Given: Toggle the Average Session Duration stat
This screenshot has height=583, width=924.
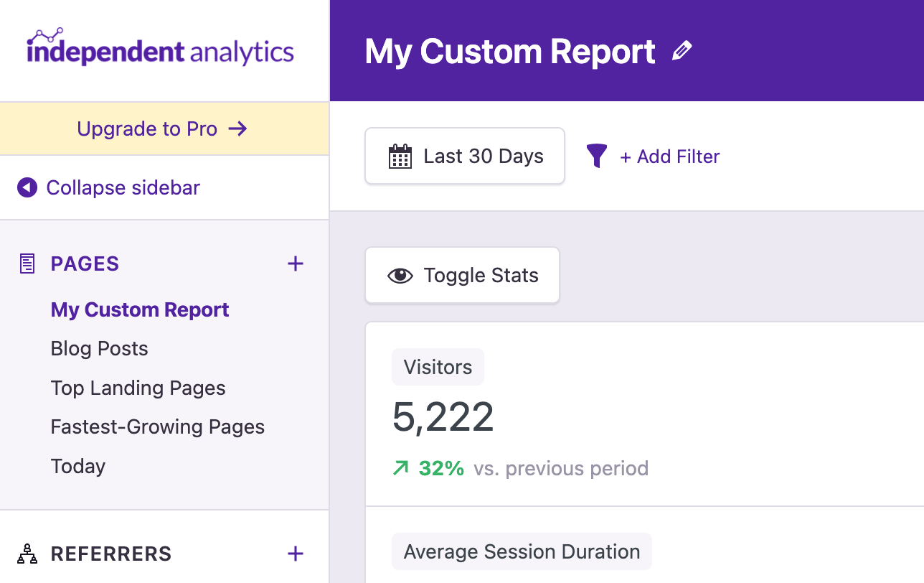Looking at the screenshot, I should (522, 551).
